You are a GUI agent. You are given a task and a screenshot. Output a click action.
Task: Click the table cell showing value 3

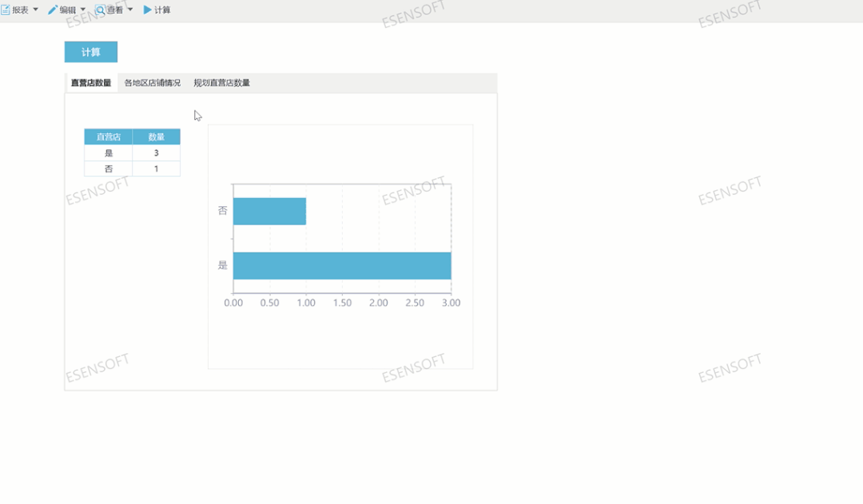point(157,153)
